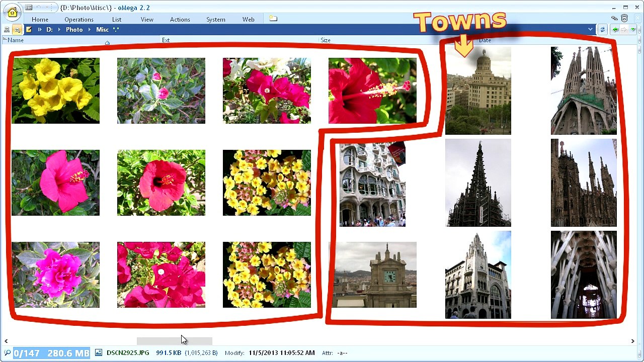Expand the path history dropdown chevron
This screenshot has width=644, height=362.
tap(590, 30)
